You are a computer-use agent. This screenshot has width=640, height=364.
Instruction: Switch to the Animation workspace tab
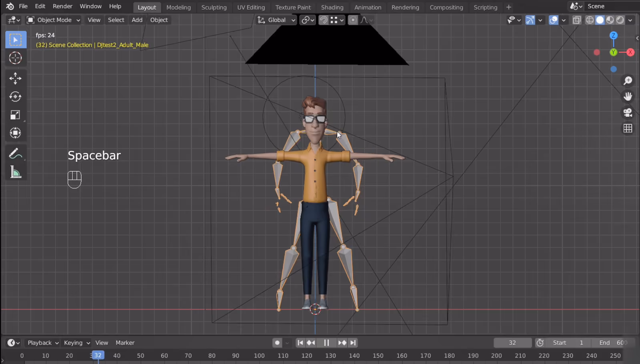(368, 7)
